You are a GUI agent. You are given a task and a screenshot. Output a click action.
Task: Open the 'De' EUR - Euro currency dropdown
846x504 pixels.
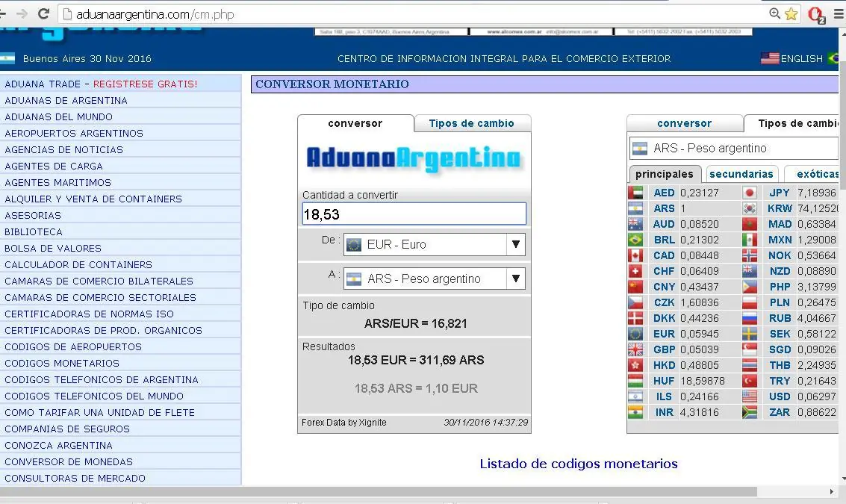click(435, 244)
